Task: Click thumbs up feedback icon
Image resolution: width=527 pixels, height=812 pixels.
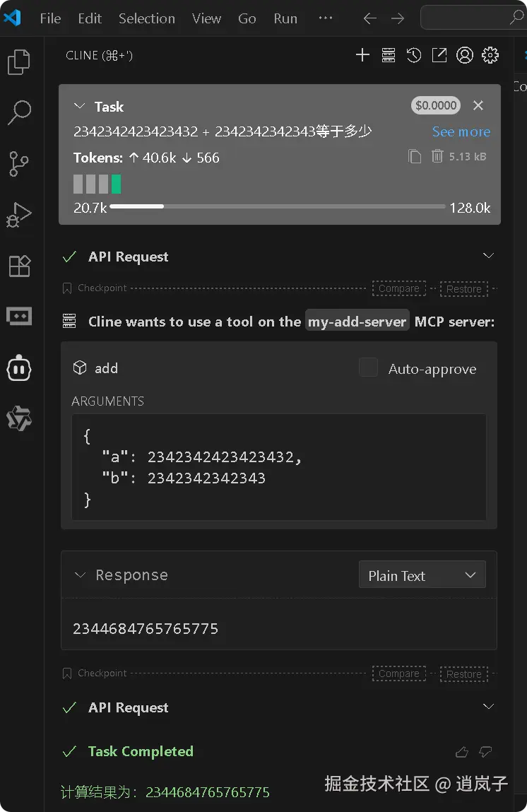Action: pos(462,751)
